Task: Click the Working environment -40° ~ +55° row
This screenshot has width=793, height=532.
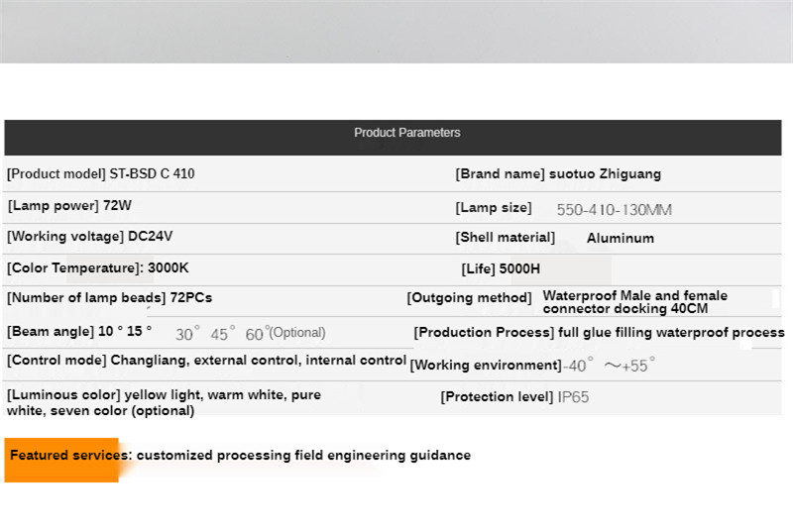Action: pos(532,365)
